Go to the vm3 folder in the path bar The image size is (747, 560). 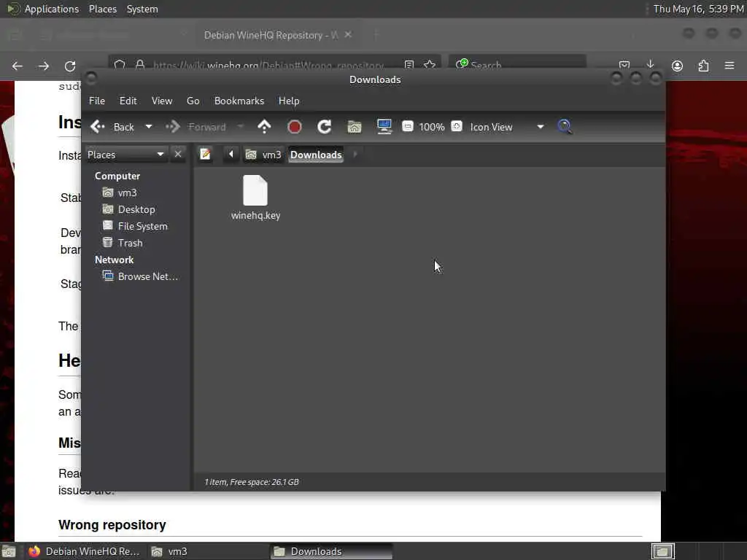point(263,155)
